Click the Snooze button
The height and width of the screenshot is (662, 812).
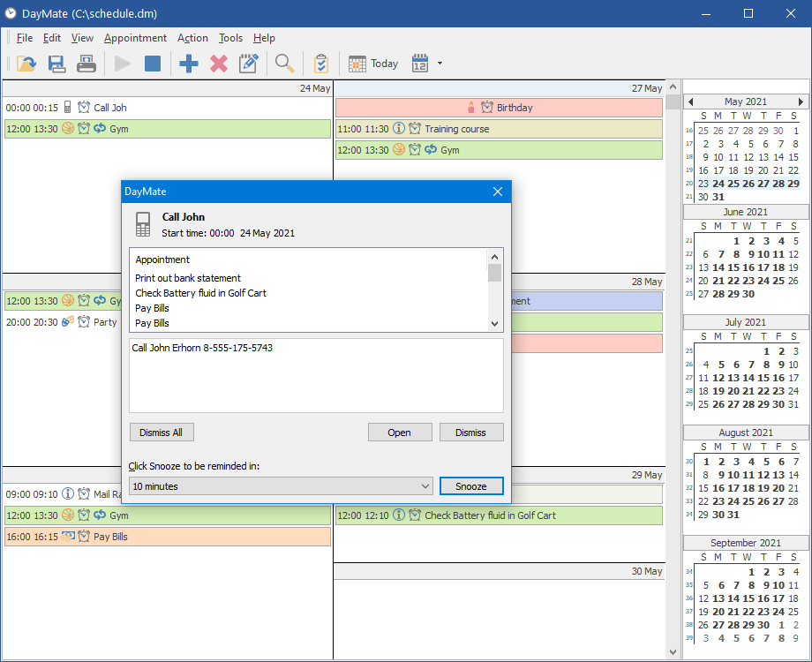(x=470, y=486)
